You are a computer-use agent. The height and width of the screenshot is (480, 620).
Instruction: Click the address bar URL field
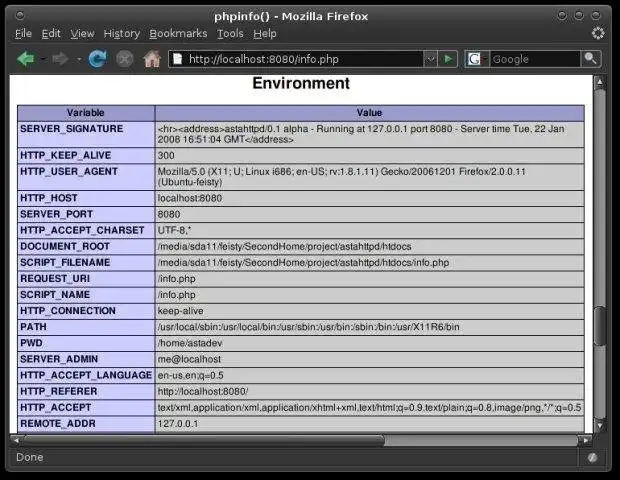[304, 59]
